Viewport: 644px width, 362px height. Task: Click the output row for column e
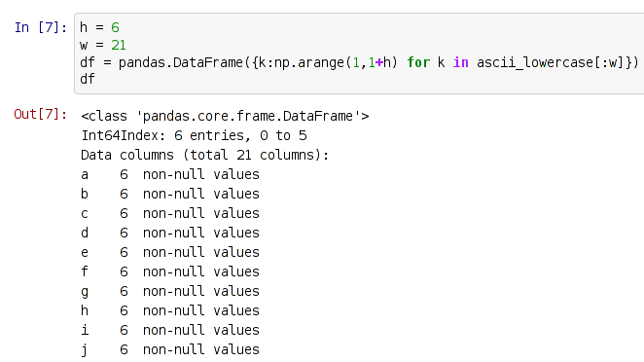pyautogui.click(x=170, y=252)
